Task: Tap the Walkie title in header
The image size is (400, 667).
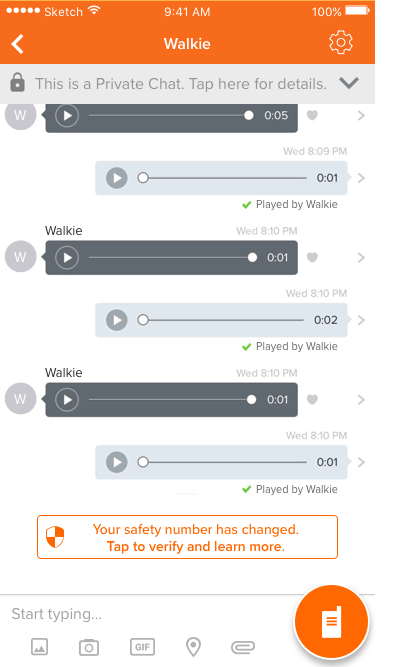Action: point(187,44)
